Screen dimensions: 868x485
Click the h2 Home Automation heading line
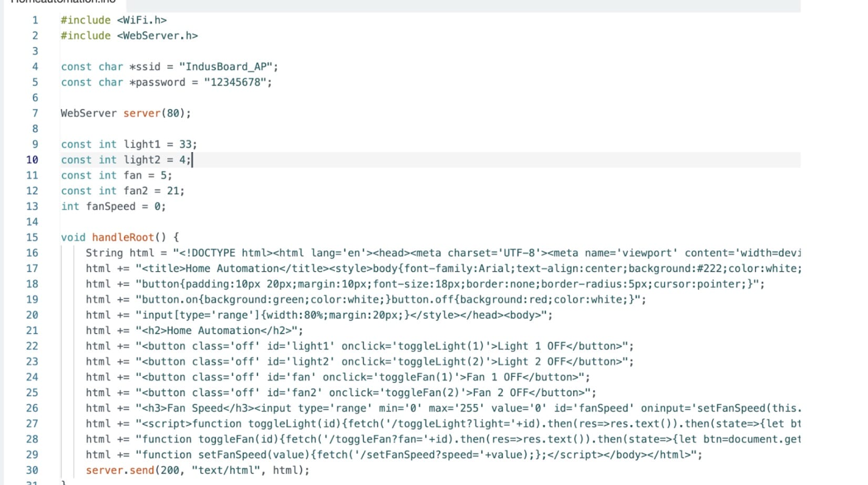[194, 331]
